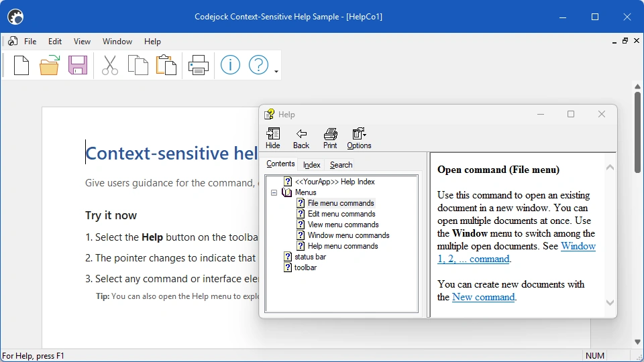Switch to the Contents tab

point(280,164)
